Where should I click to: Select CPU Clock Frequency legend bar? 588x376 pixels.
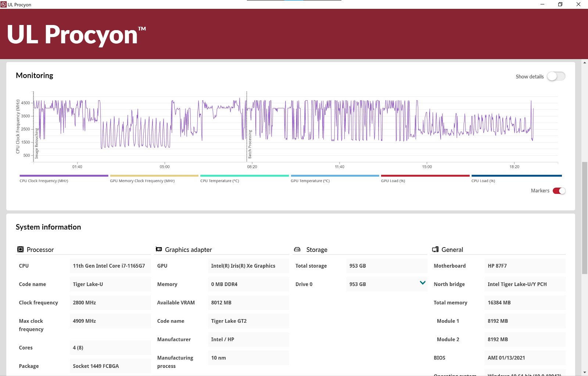tap(64, 176)
